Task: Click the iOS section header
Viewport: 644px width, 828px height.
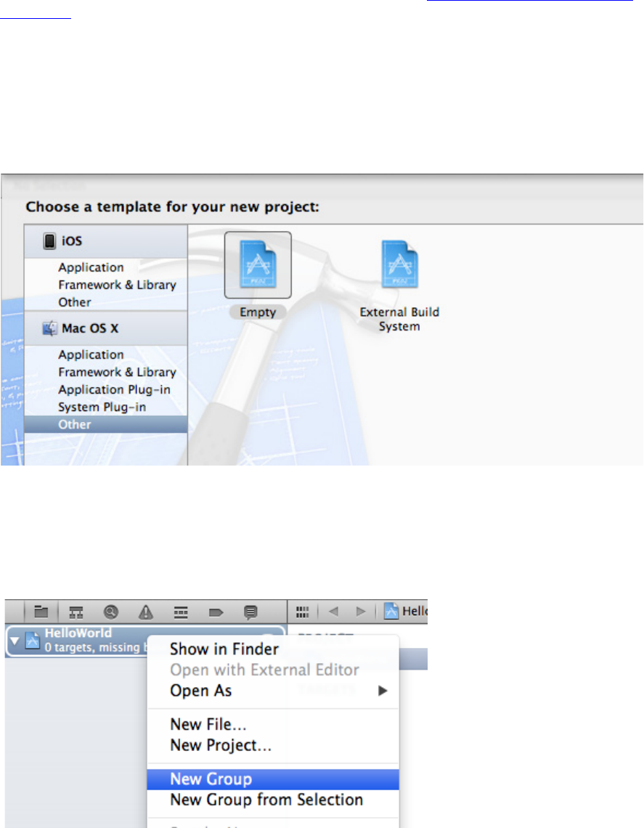Action: [105, 241]
